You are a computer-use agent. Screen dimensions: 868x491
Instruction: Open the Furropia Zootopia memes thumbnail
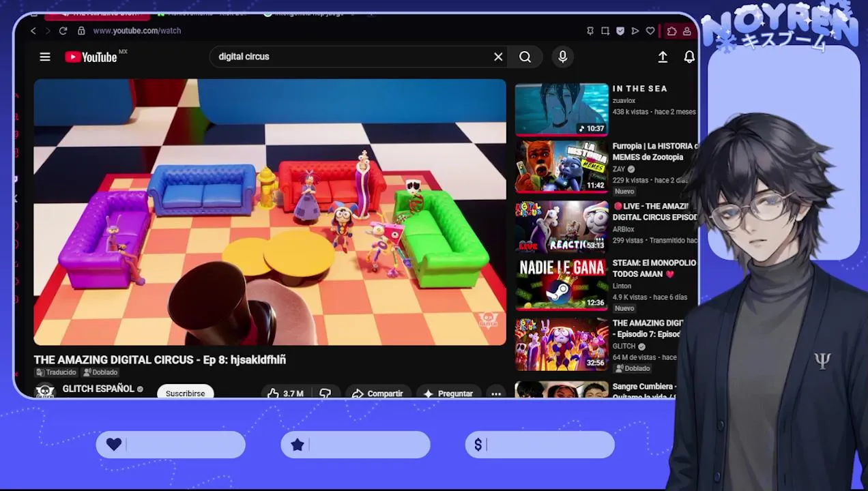[562, 167]
